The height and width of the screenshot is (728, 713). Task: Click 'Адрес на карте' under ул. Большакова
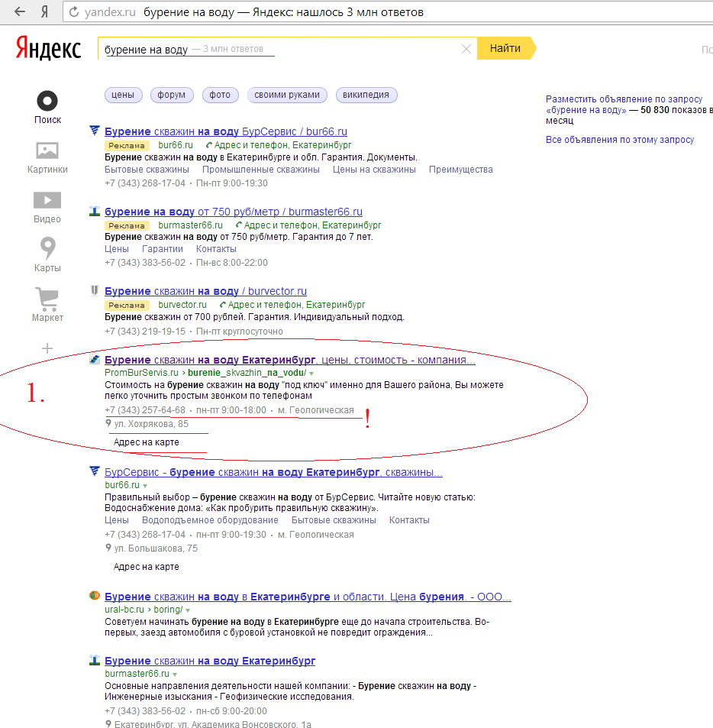pos(146,566)
